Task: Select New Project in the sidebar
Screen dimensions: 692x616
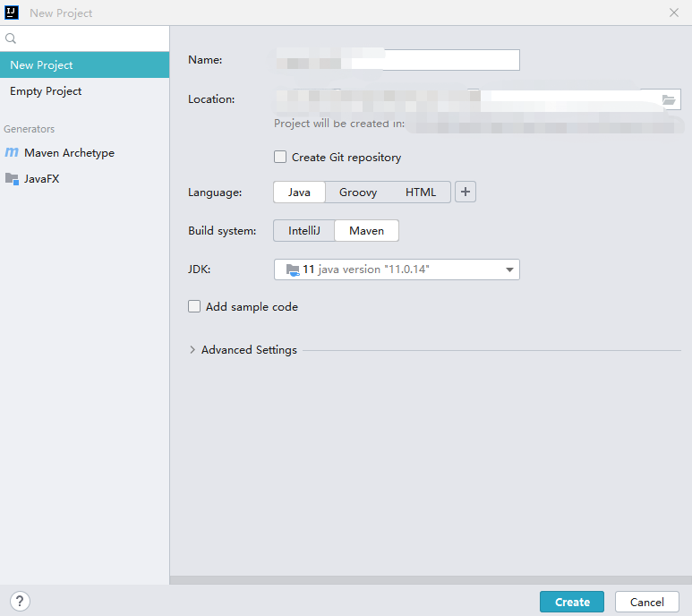Action: 84,64
